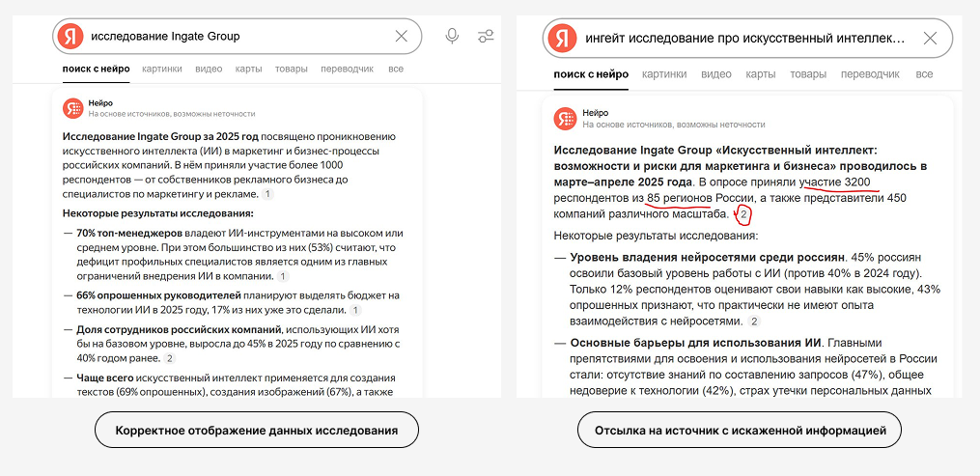980x476 pixels.
Task: Open 'все' tab in left panel
Action: tap(396, 69)
